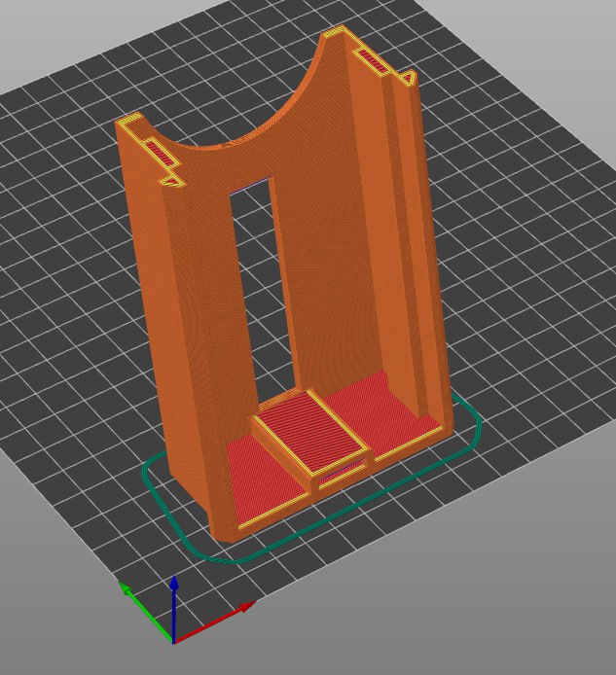Viewport: 616px width, 675px height.
Task: Click the blue Z axis arrow
Action: 173,609
